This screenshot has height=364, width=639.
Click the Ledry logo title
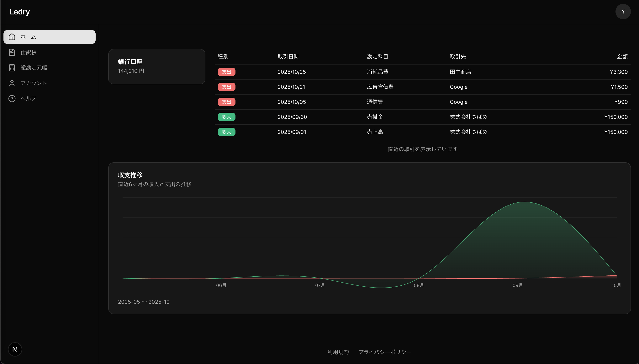point(20,12)
